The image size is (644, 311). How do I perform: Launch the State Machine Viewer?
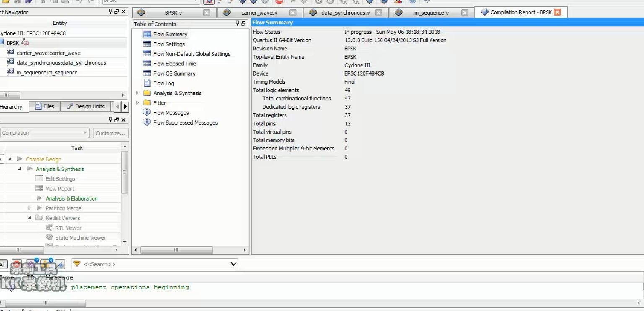coord(80,238)
